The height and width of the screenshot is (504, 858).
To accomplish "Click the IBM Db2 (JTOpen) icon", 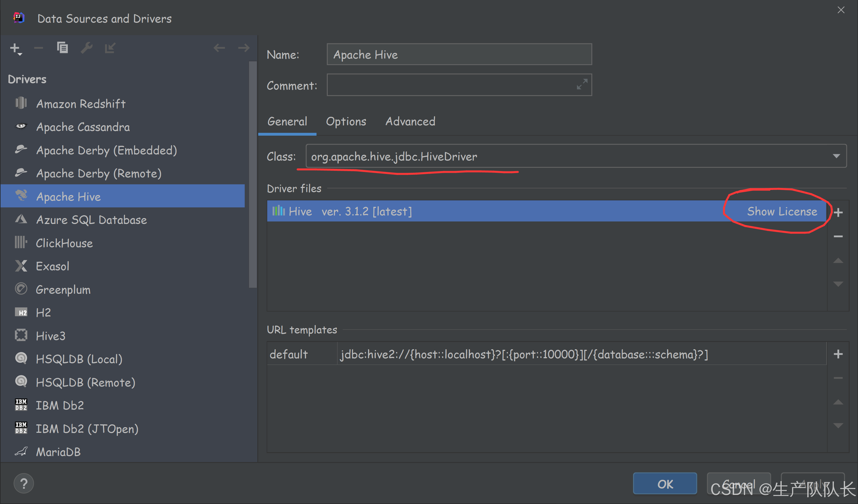I will click(x=21, y=428).
